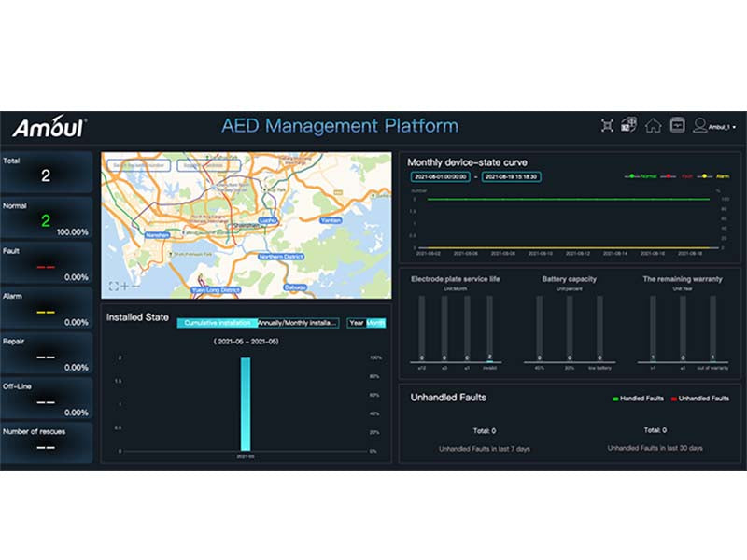Screen dimensions: 747x560
Task: Click the fullscreen icon in the header
Action: [608, 126]
